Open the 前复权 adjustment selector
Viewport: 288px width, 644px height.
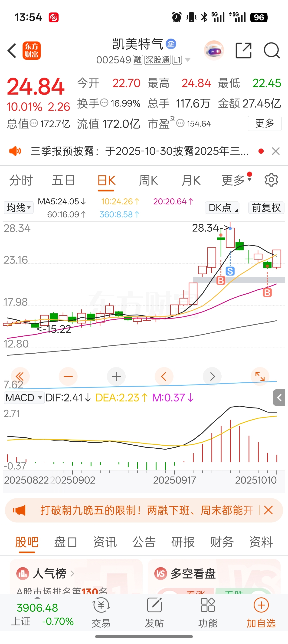click(266, 207)
